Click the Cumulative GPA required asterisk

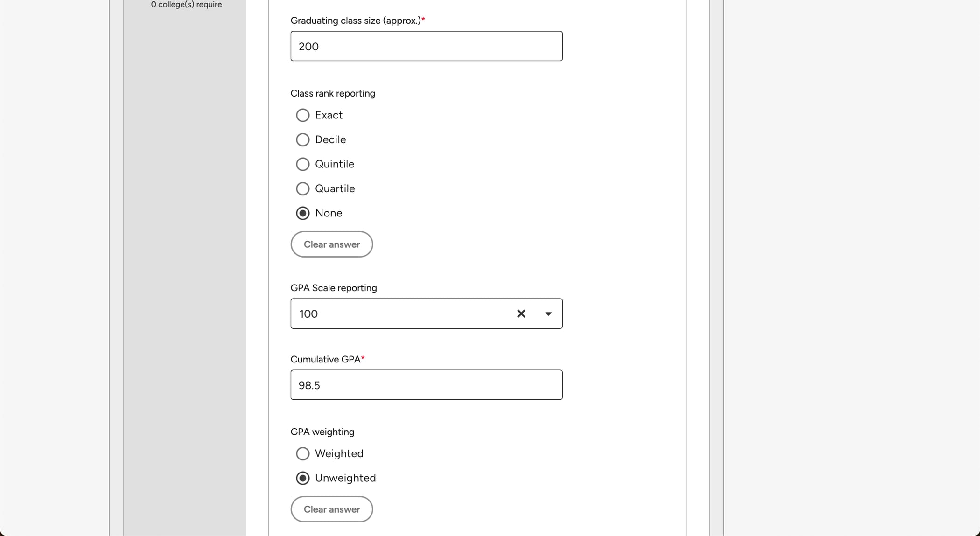[363, 358]
